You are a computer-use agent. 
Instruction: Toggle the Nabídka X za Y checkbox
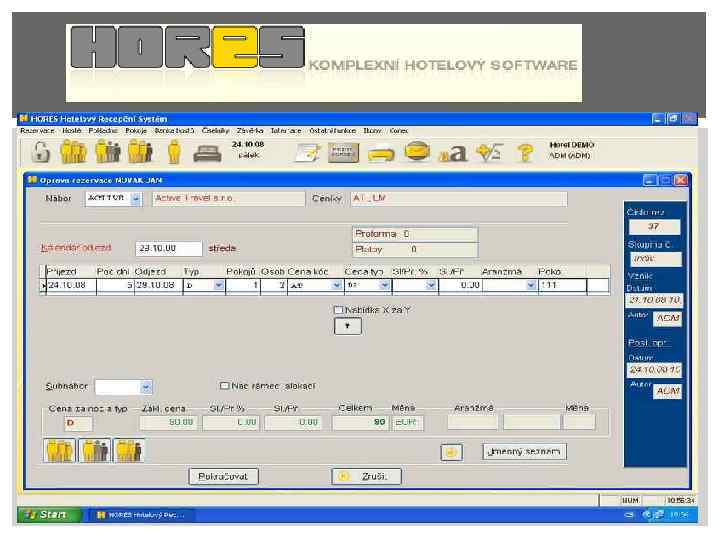[338, 310]
